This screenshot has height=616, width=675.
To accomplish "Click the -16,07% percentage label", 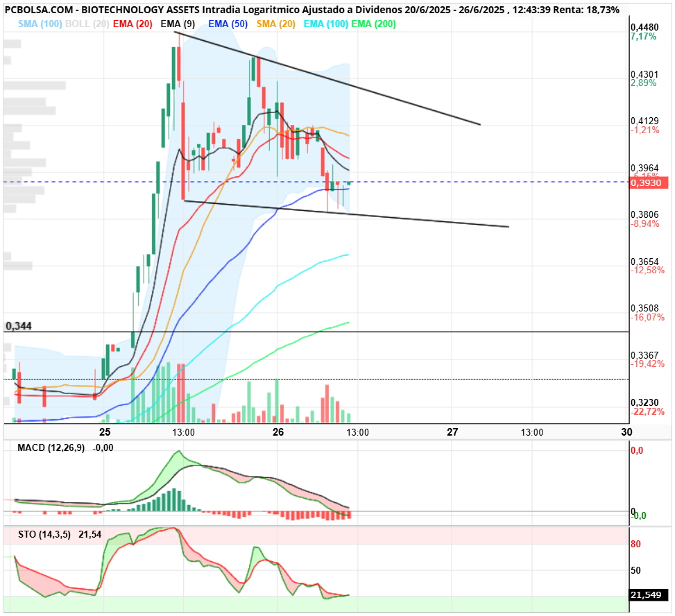I will tap(647, 317).
